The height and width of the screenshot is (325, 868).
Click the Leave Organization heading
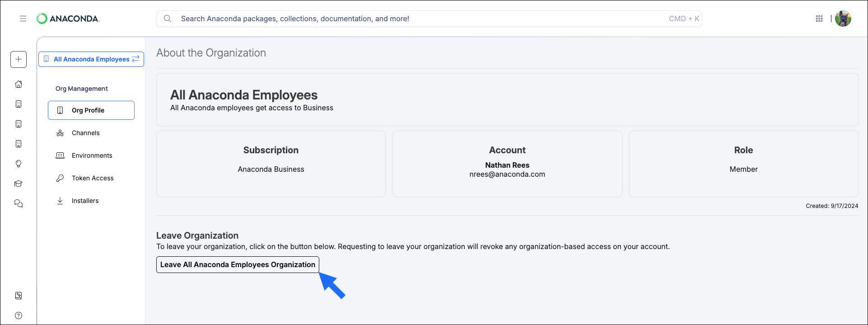[197, 236]
